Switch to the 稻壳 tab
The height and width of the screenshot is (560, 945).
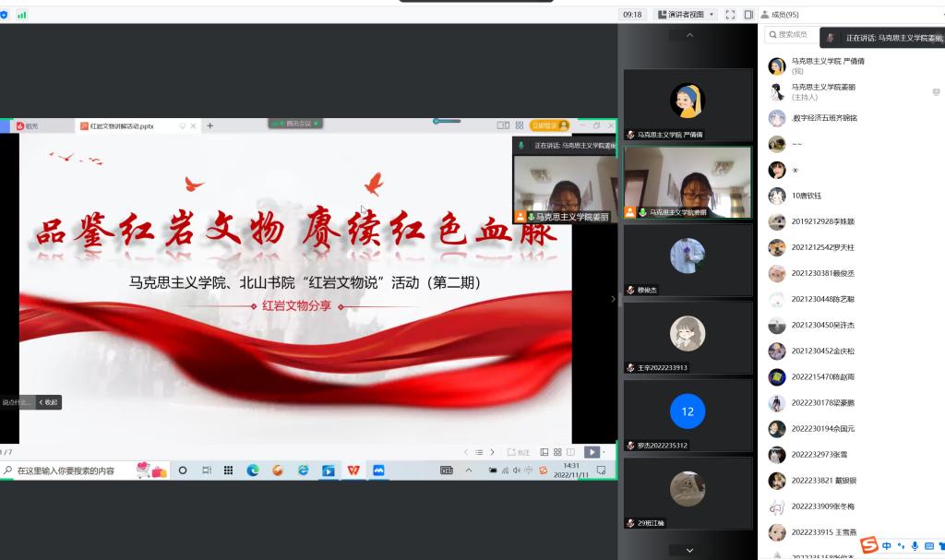click(31, 125)
